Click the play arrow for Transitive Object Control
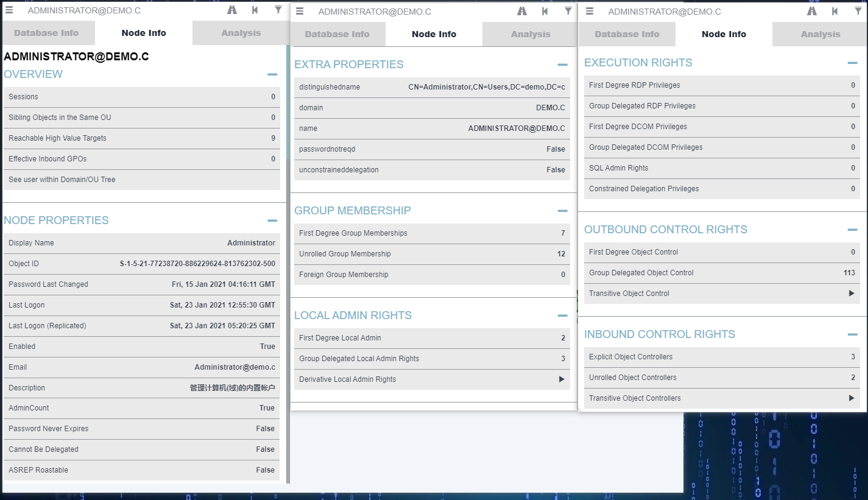 point(852,294)
